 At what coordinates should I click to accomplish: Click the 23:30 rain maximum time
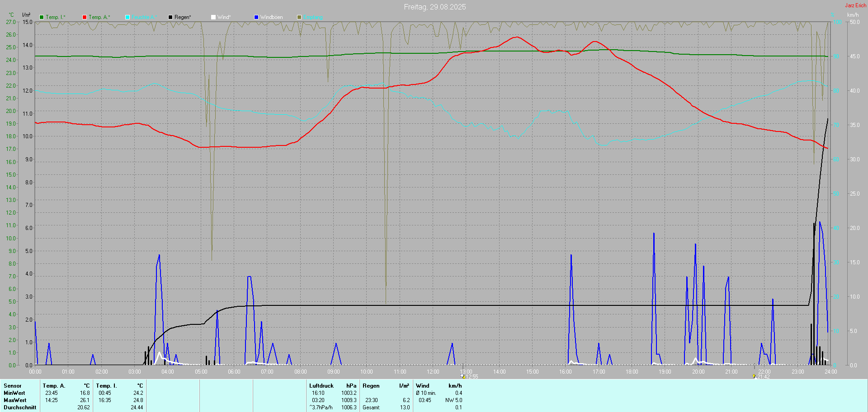click(372, 400)
